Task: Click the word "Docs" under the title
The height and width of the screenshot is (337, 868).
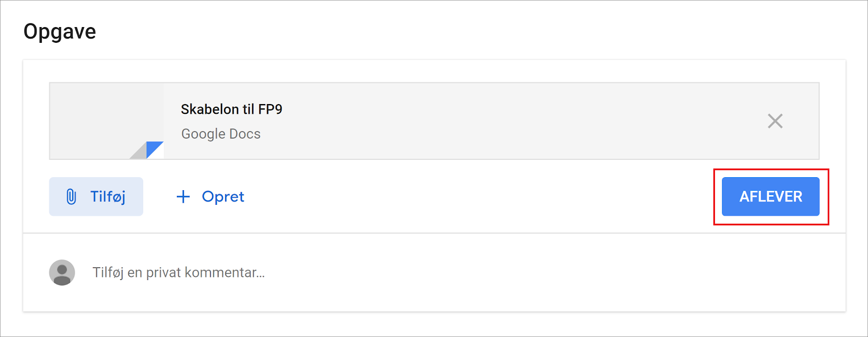Action: point(245,134)
